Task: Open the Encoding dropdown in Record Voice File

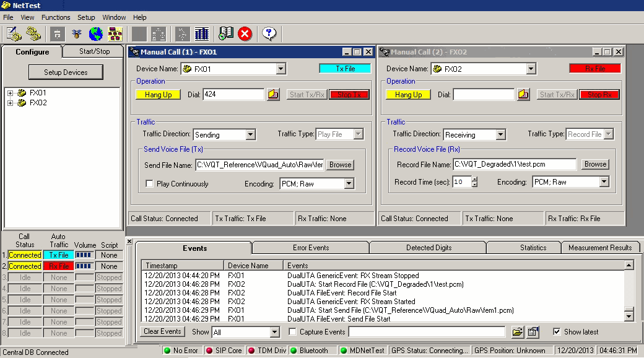Action: tap(604, 181)
